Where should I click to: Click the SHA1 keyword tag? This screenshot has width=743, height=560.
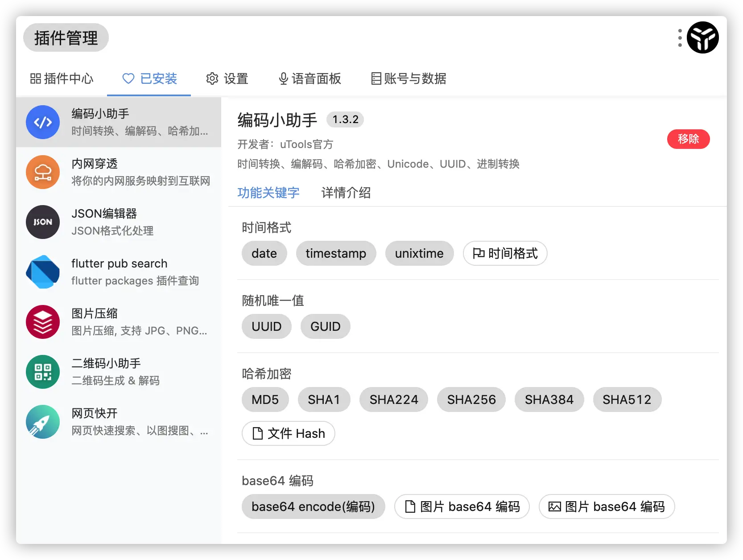[324, 399]
